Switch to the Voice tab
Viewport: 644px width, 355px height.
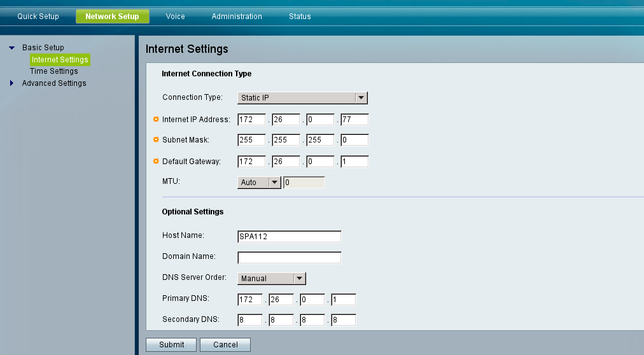175,17
